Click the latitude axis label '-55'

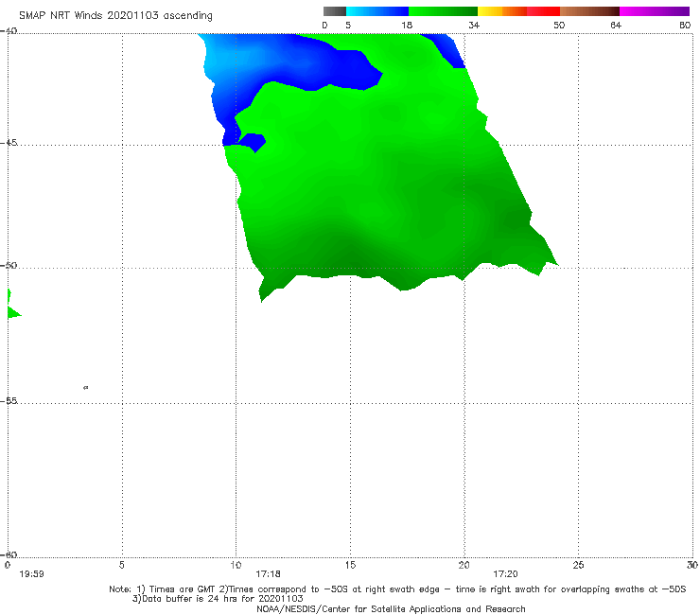click(x=9, y=400)
